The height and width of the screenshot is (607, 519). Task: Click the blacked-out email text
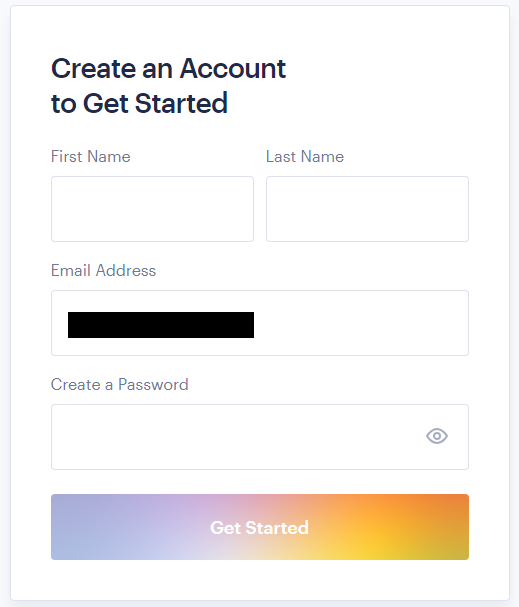coord(161,325)
